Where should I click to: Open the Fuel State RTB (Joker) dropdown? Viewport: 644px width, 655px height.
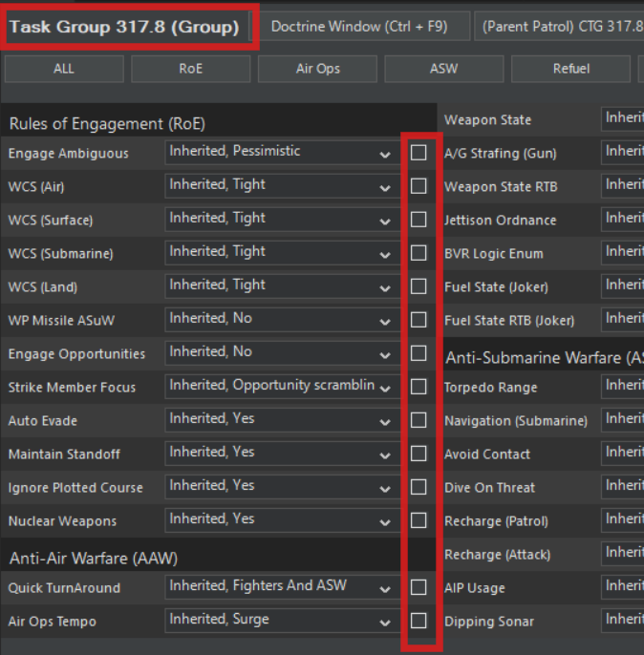pyautogui.click(x=623, y=320)
